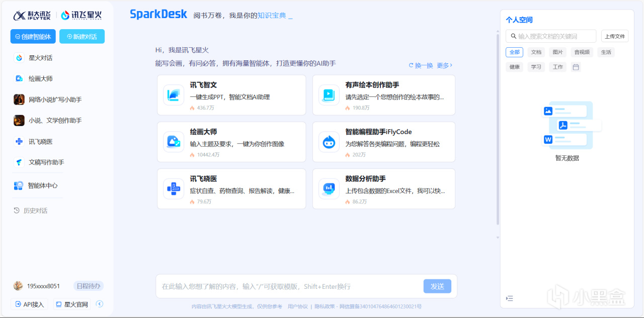Click the 知识宝典 highlighted text
The image size is (644, 318).
coord(272,16)
